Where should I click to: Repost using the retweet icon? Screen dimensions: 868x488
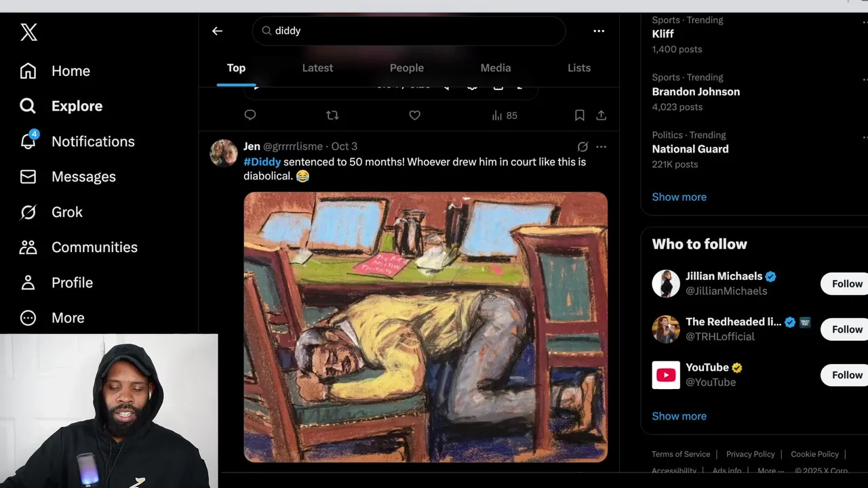(332, 115)
